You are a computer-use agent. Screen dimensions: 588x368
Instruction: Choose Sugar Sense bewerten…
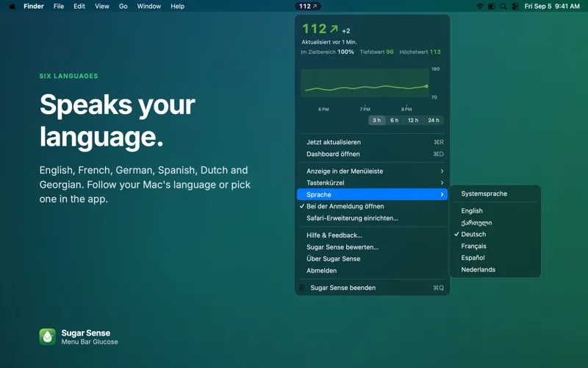372,247
